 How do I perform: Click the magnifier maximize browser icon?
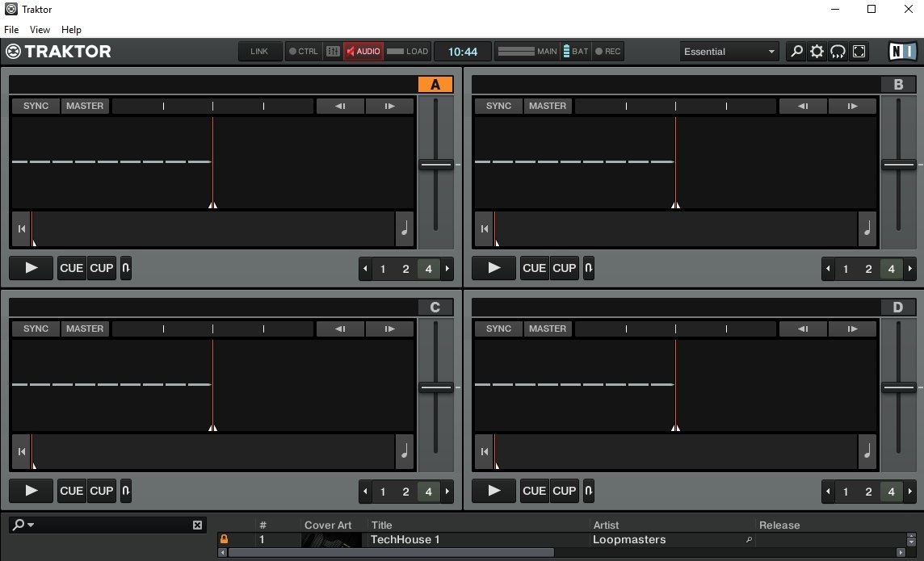click(x=796, y=51)
